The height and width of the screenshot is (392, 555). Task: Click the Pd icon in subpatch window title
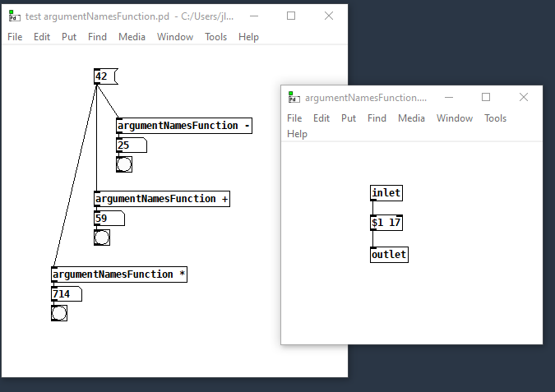[294, 98]
